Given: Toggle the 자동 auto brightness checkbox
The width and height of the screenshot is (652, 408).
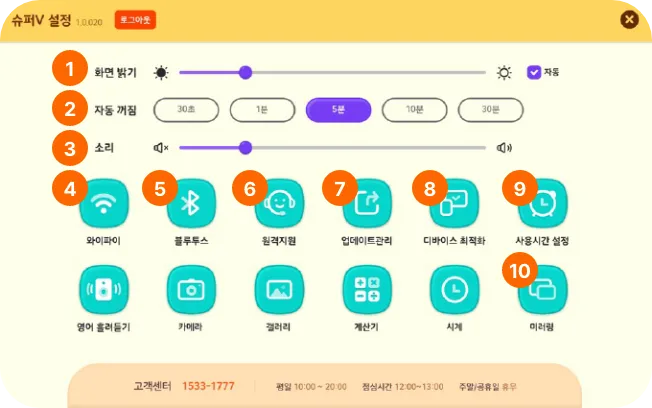Looking at the screenshot, I should [534, 72].
